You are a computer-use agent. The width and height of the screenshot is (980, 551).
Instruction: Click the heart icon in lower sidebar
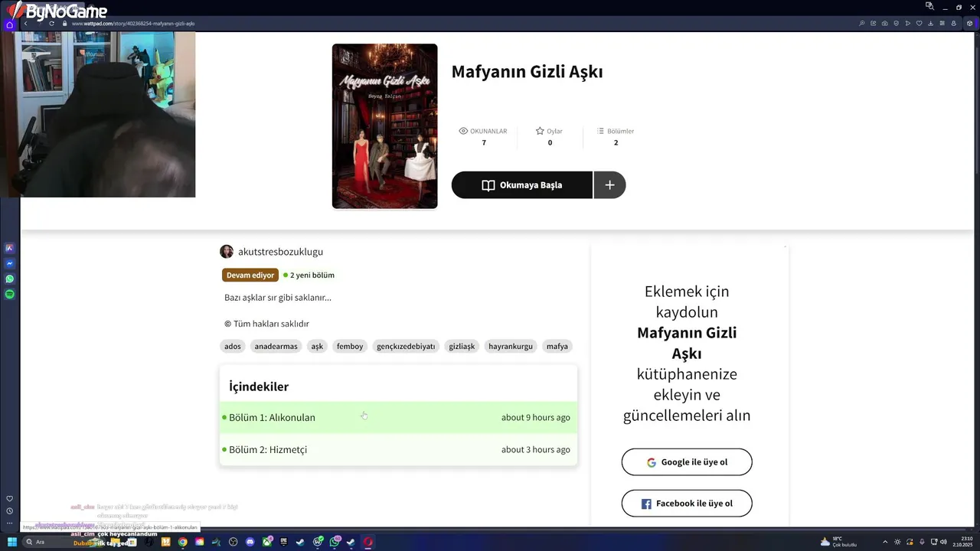9,499
